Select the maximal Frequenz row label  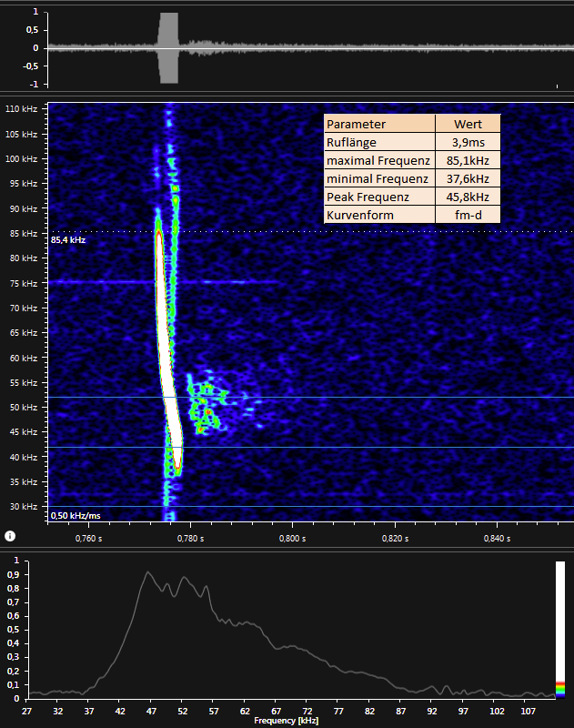pos(379,160)
